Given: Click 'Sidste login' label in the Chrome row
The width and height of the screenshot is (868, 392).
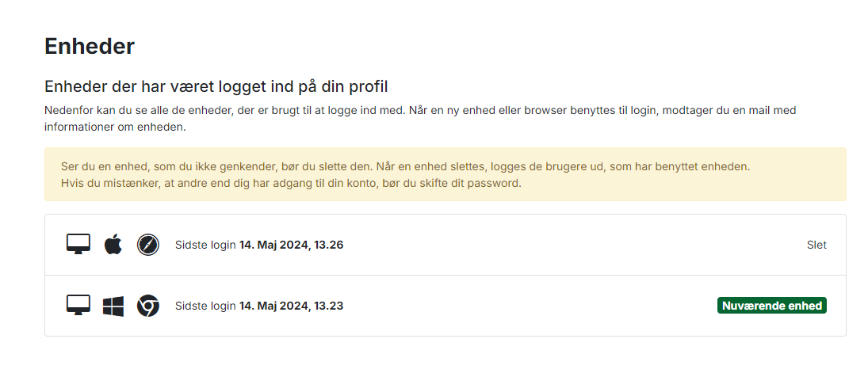Looking at the screenshot, I should coord(205,306).
